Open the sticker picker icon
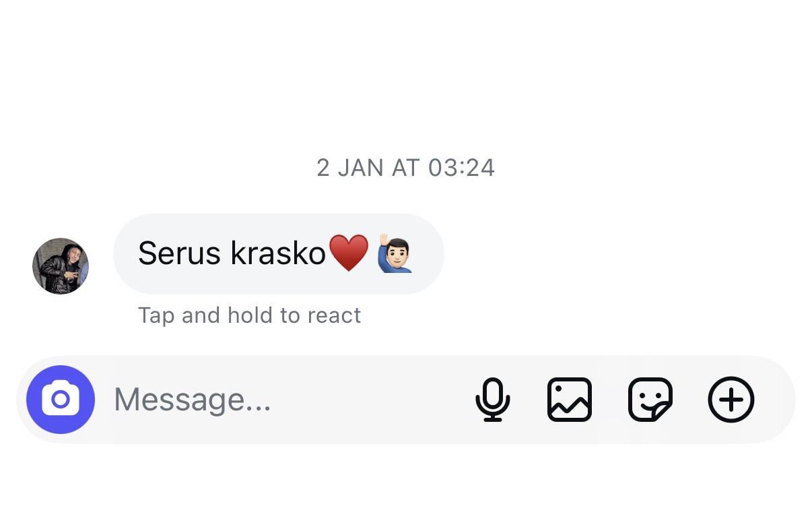 [x=650, y=400]
